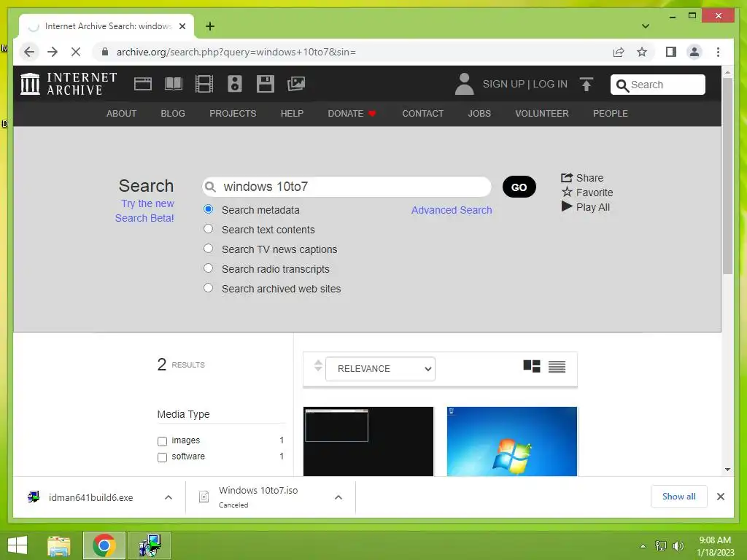Select Search text contents option

(208, 228)
